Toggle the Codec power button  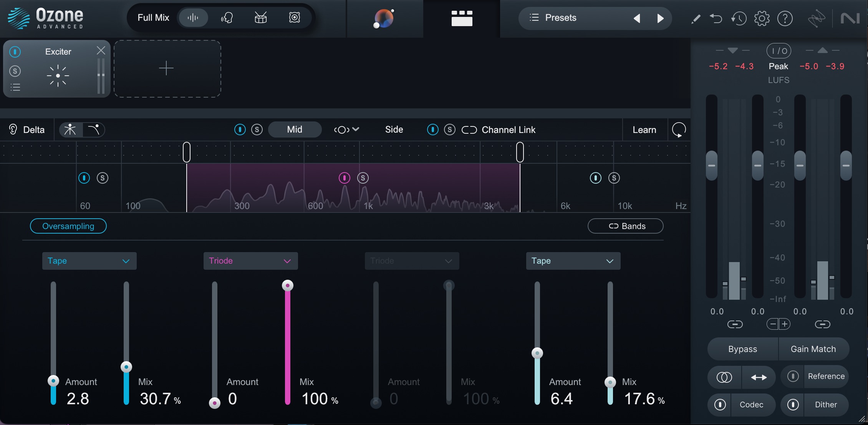(720, 405)
